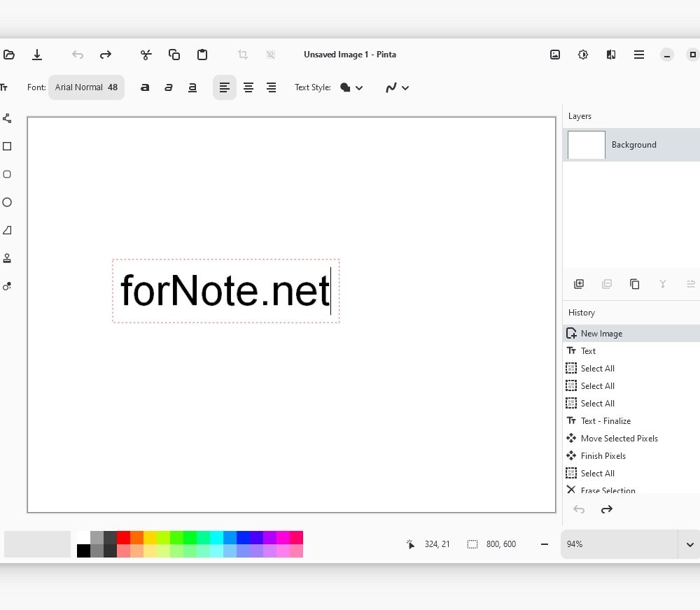700x610 pixels.
Task: Pick the saturated orange palette swatch
Action: click(136, 537)
